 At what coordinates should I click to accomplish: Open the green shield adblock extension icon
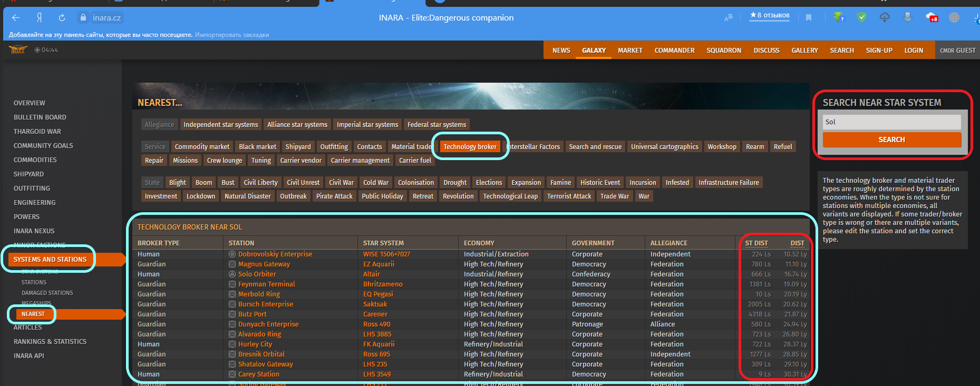coord(861,17)
